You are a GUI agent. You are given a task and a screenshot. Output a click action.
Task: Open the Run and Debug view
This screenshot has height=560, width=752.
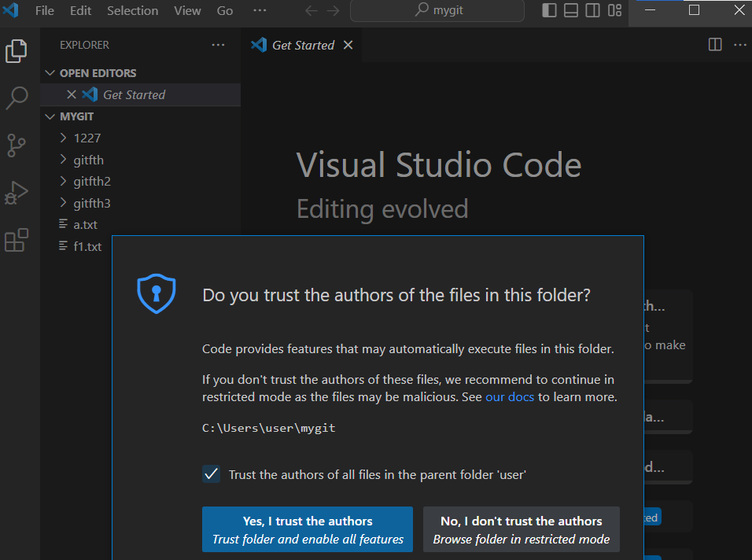17,193
